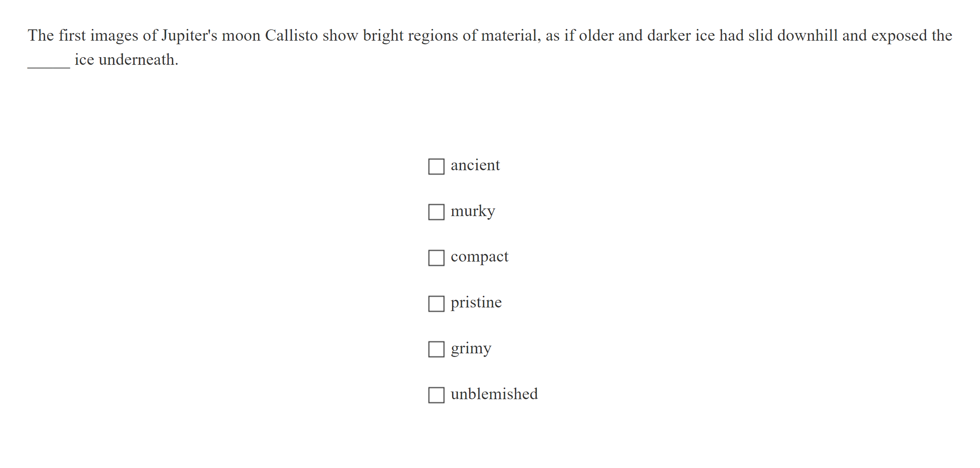The width and height of the screenshot is (980, 468).
Task: Click the 'murky' answer label
Action: click(473, 211)
